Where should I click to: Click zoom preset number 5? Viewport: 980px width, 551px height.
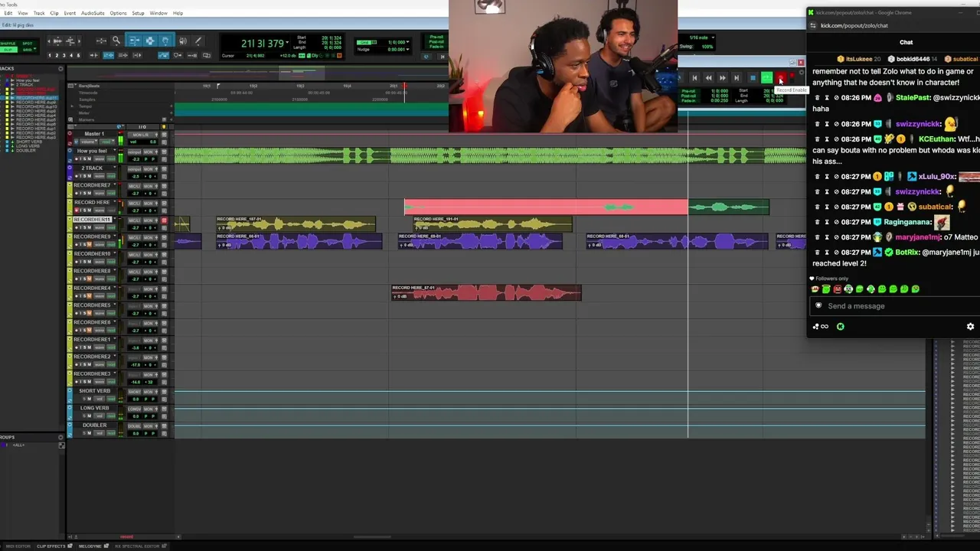pyautogui.click(x=78, y=55)
